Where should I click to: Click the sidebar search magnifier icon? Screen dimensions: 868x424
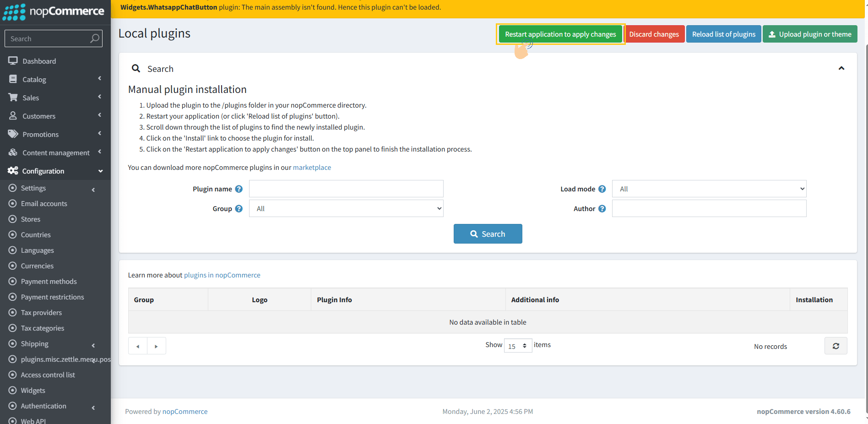[x=94, y=39]
